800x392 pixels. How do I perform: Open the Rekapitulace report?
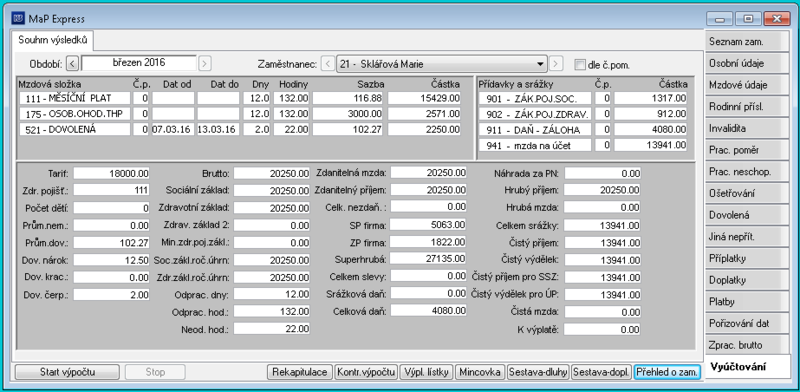(x=300, y=372)
